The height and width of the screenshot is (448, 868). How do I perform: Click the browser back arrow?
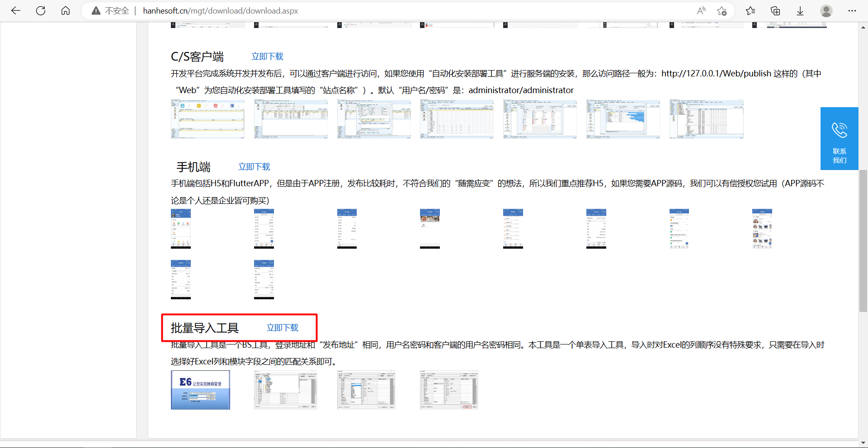click(x=16, y=11)
